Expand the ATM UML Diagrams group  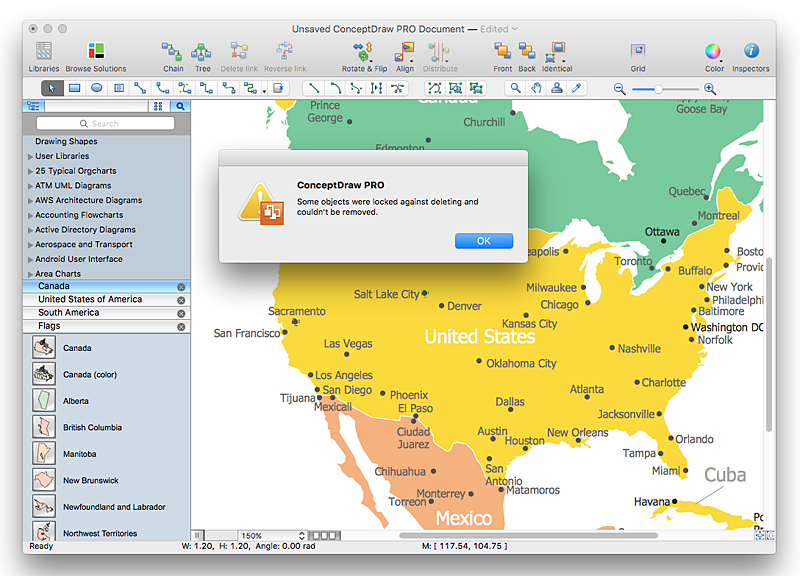tap(31, 186)
